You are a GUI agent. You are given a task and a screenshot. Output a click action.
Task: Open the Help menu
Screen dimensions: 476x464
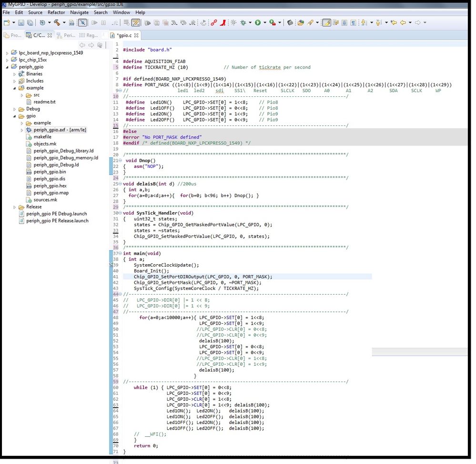coord(140,12)
